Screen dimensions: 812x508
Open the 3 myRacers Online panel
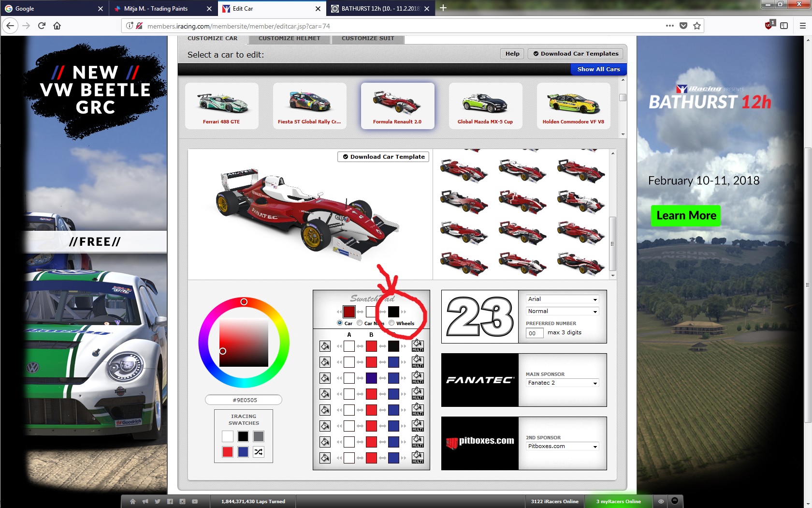(618, 502)
